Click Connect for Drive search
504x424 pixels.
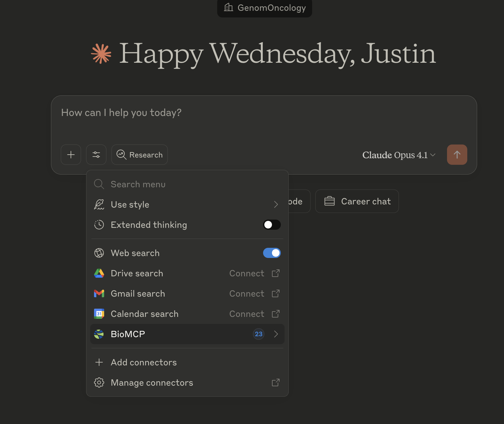[247, 273]
